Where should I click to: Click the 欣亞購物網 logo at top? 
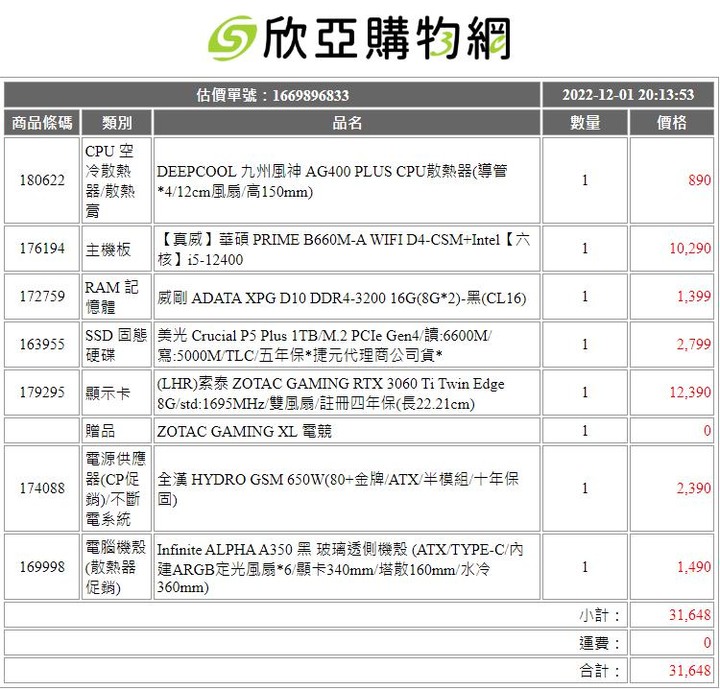tap(360, 38)
